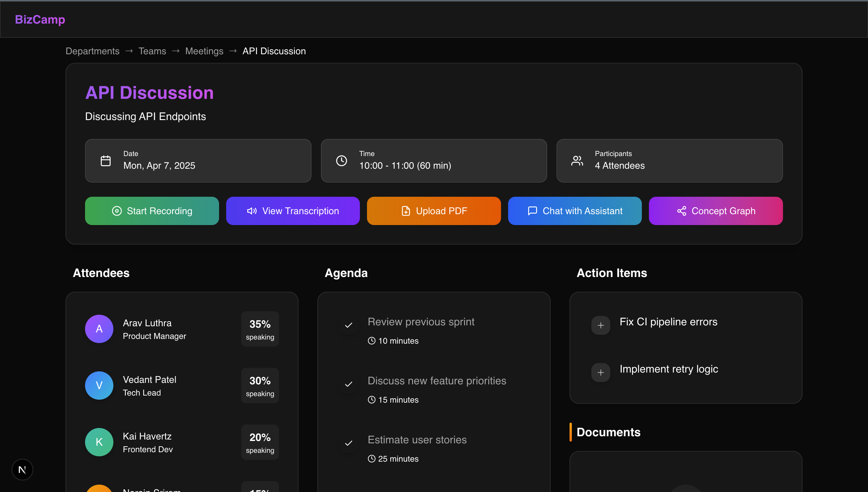Click Arav Luthra's purple avatar

(99, 329)
